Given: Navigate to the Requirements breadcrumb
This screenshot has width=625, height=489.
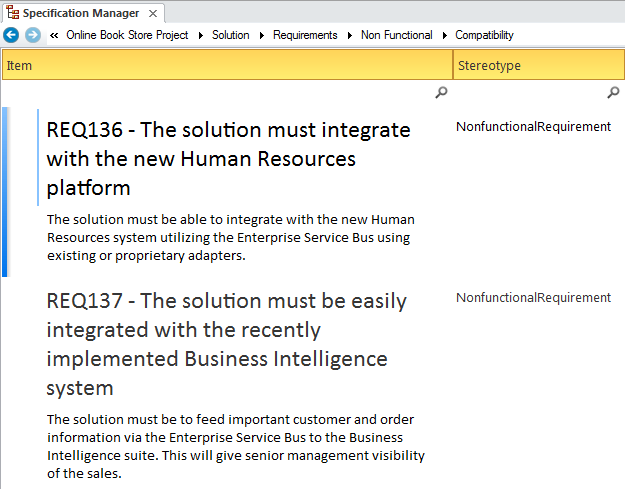Looking at the screenshot, I should coord(305,35).
